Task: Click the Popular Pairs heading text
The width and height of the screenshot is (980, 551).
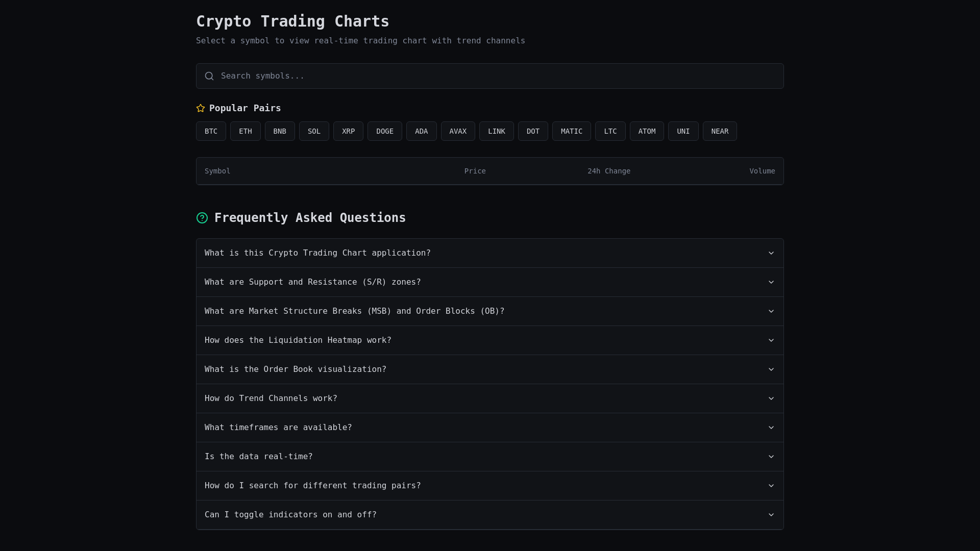Action: [x=245, y=108]
